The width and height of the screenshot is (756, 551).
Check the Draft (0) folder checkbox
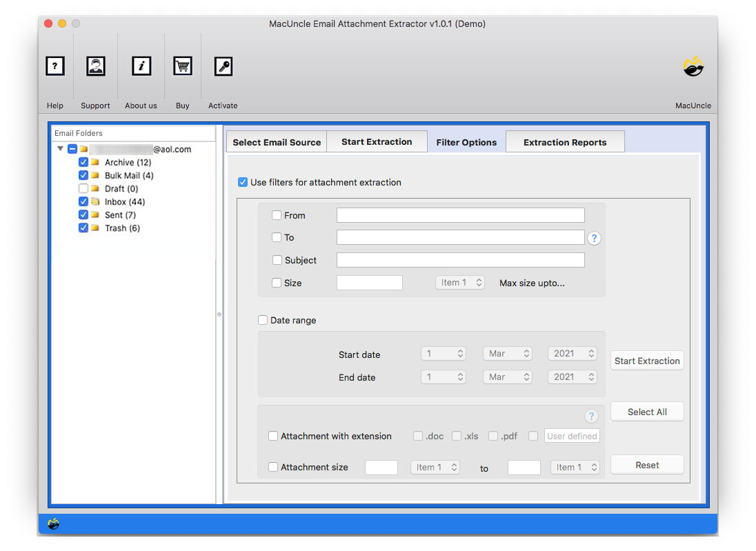point(83,188)
